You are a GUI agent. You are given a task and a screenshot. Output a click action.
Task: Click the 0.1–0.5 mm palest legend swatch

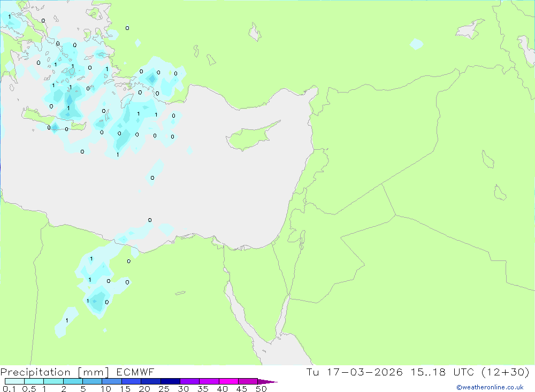tap(14, 381)
